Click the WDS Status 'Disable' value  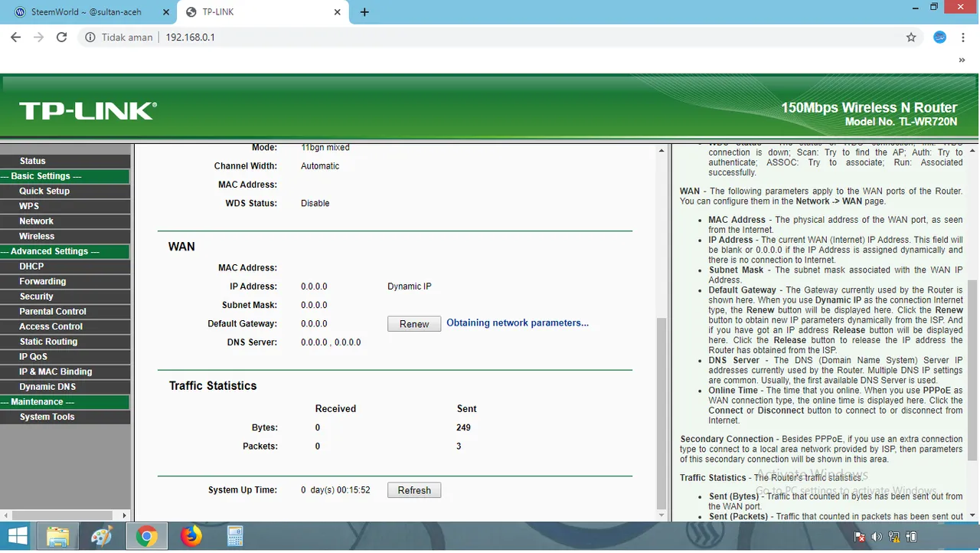315,204
